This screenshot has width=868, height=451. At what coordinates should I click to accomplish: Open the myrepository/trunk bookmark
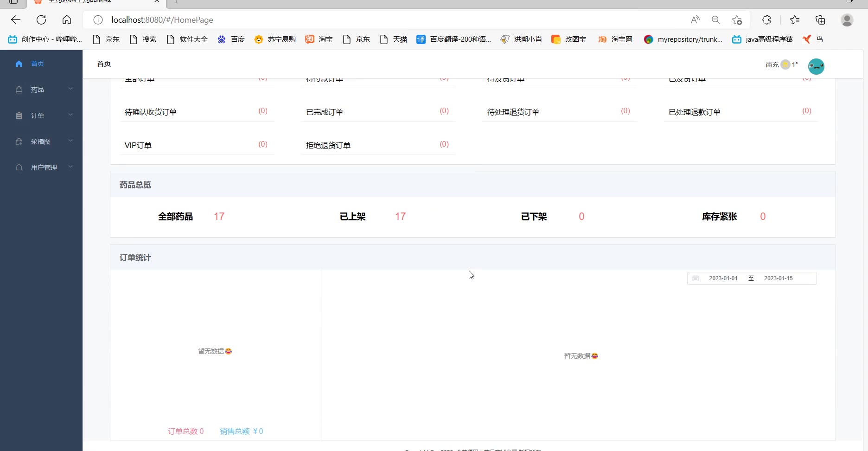pos(683,39)
